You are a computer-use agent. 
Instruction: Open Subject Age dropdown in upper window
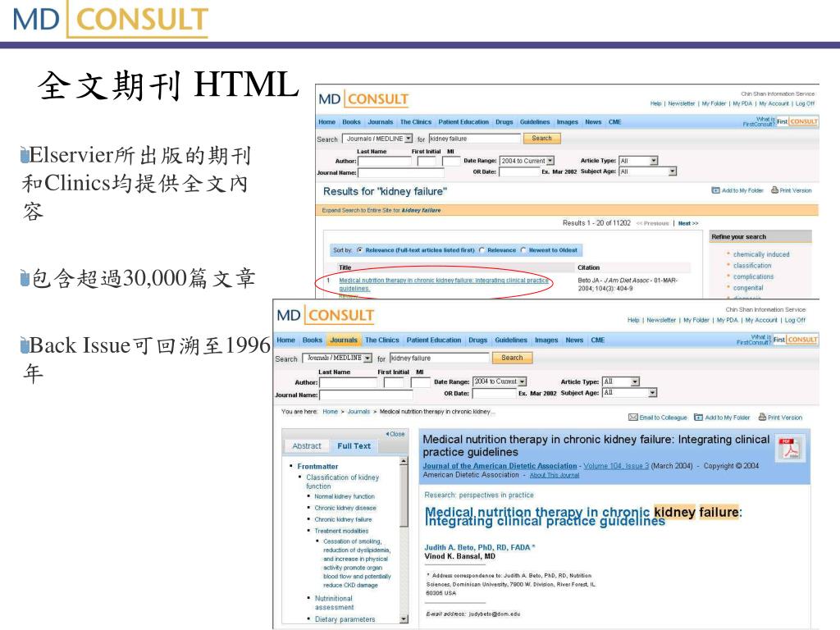[x=648, y=171]
